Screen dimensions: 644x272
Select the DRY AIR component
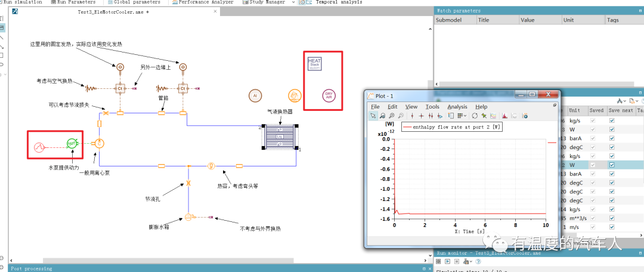click(329, 95)
